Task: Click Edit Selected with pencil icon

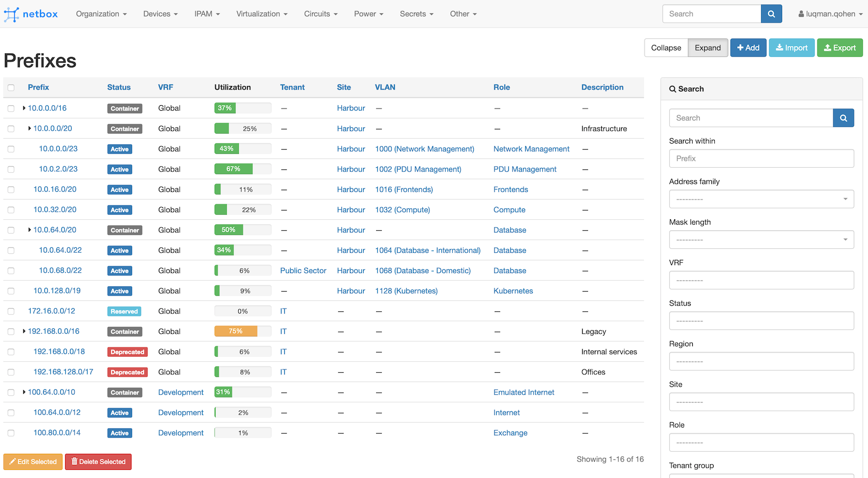Action: click(33, 462)
